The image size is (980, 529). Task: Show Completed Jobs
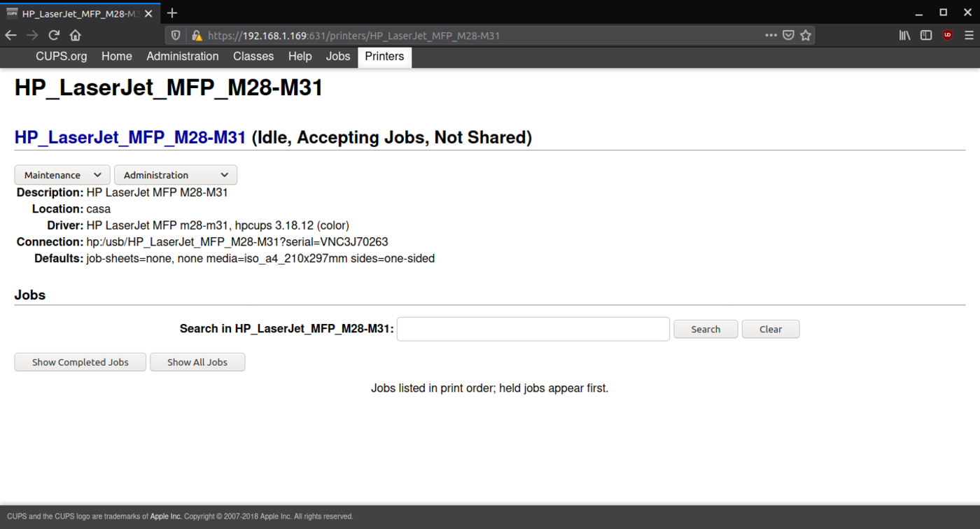pos(80,362)
